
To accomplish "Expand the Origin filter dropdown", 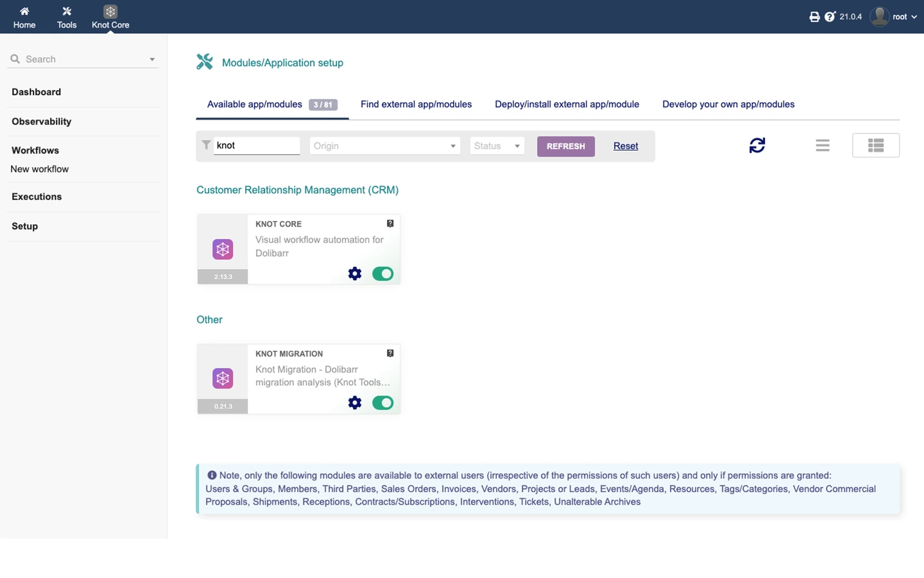I will click(385, 146).
